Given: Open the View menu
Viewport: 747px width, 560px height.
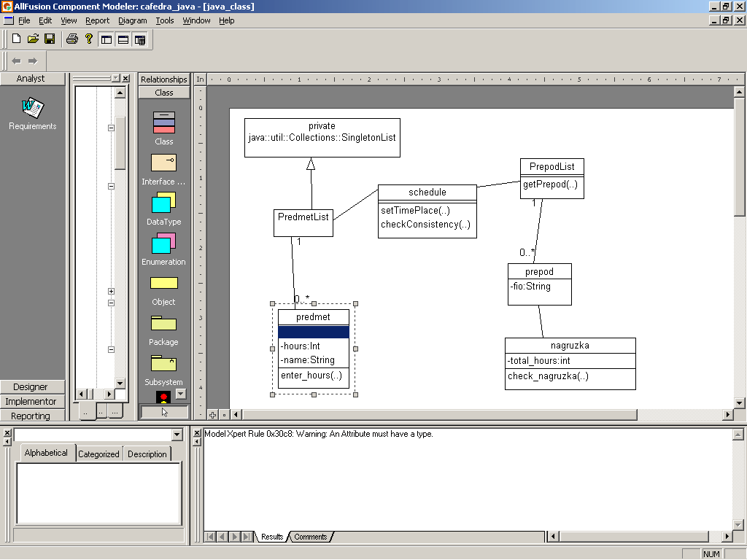Looking at the screenshot, I should 69,20.
